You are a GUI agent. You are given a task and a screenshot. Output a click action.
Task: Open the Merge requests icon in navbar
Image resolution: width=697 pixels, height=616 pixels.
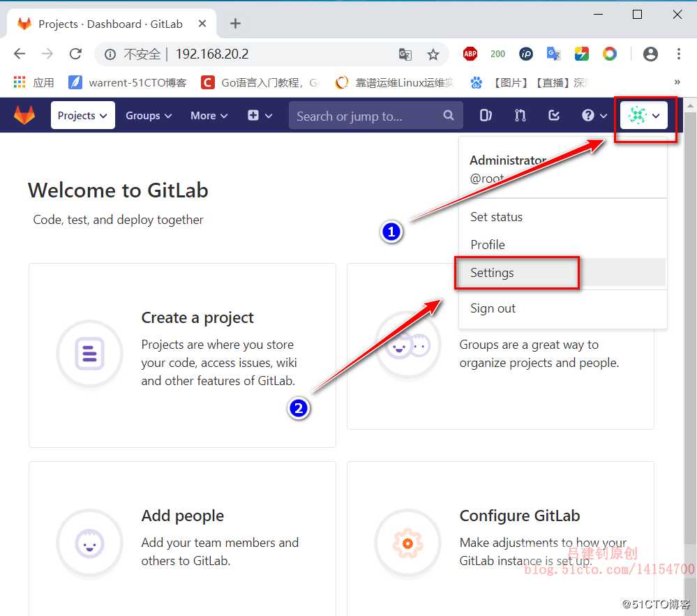click(x=520, y=116)
